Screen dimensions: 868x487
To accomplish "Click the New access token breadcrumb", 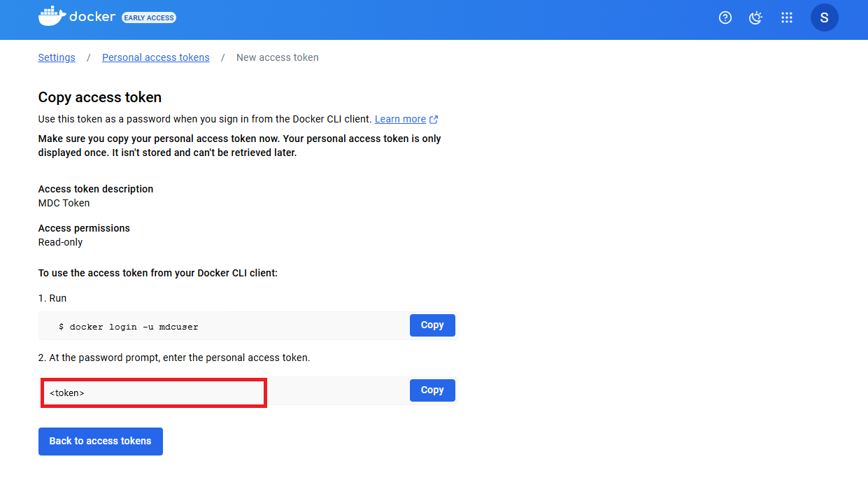I will coord(277,57).
